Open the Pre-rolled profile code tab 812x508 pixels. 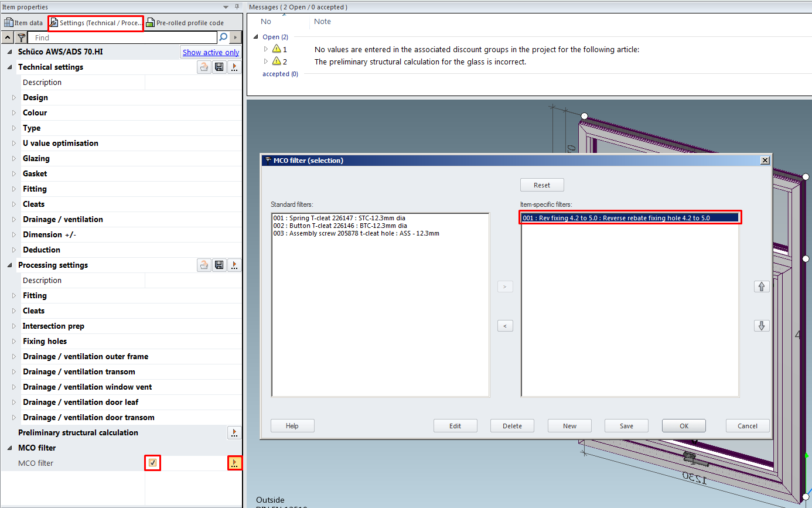pyautogui.click(x=185, y=23)
